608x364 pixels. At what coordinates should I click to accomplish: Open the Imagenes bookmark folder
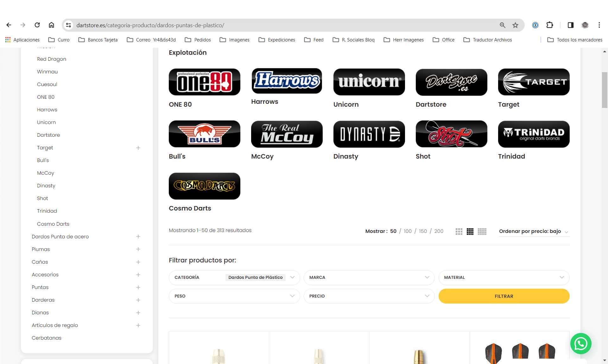click(x=235, y=40)
